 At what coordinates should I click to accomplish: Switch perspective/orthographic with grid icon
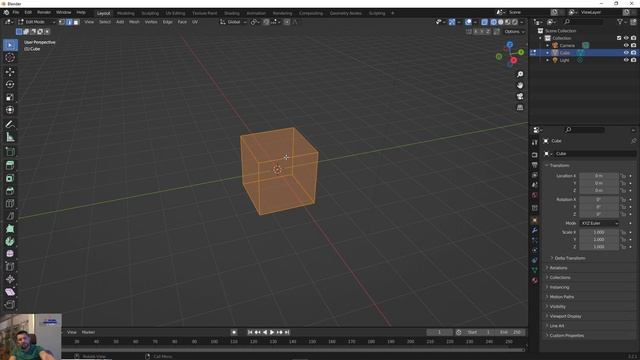pyautogui.click(x=520, y=107)
